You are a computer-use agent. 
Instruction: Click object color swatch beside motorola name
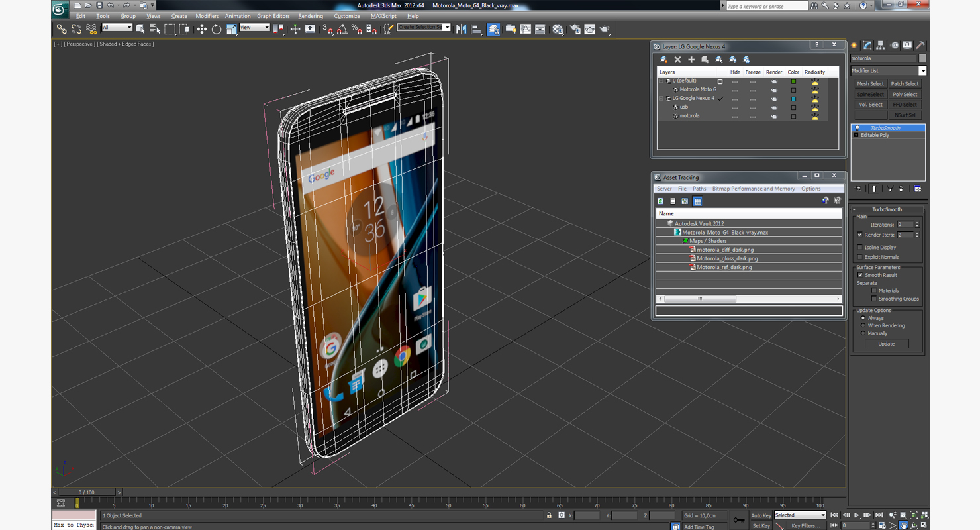pos(922,58)
